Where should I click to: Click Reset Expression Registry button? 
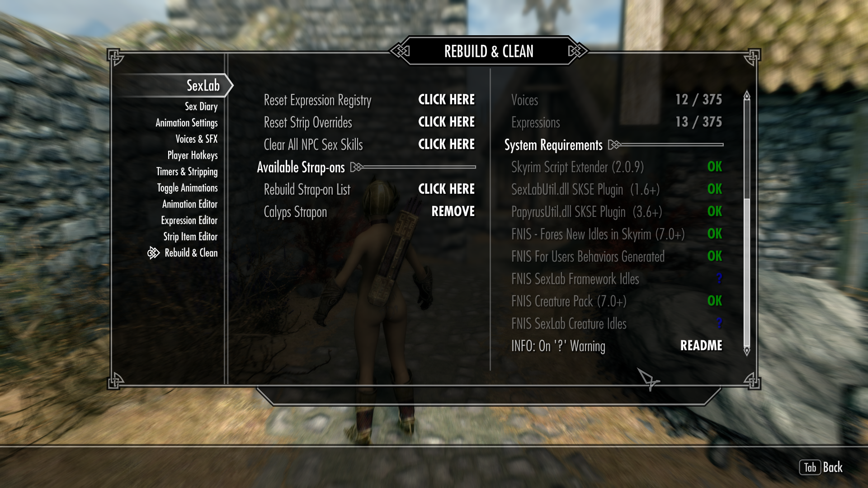[446, 99]
